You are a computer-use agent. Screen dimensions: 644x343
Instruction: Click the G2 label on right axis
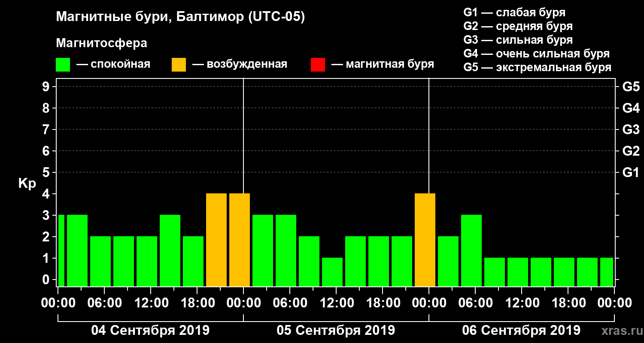tap(631, 151)
